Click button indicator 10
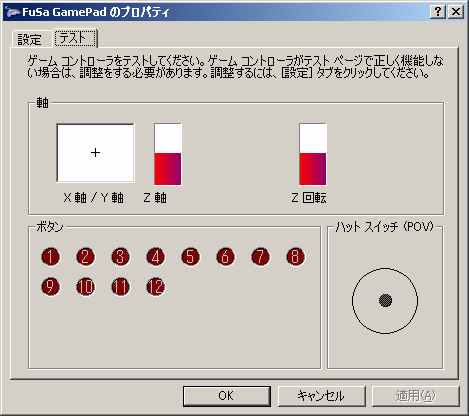The height and width of the screenshot is (416, 469). click(86, 287)
